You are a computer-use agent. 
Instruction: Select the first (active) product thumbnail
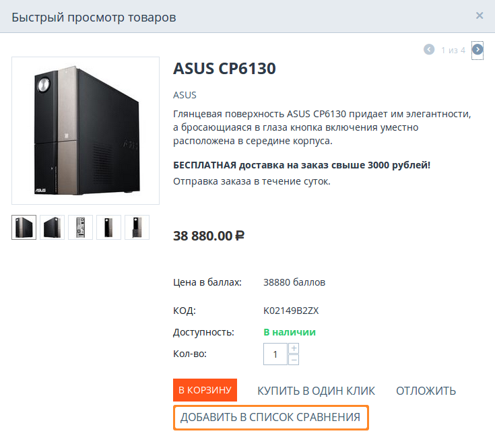coord(24,227)
